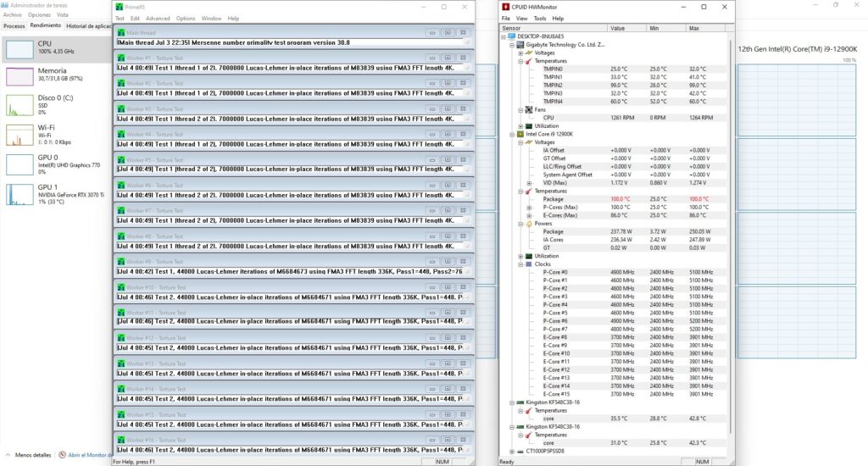Click the Fans node icon under Gigabyte

[x=528, y=109]
